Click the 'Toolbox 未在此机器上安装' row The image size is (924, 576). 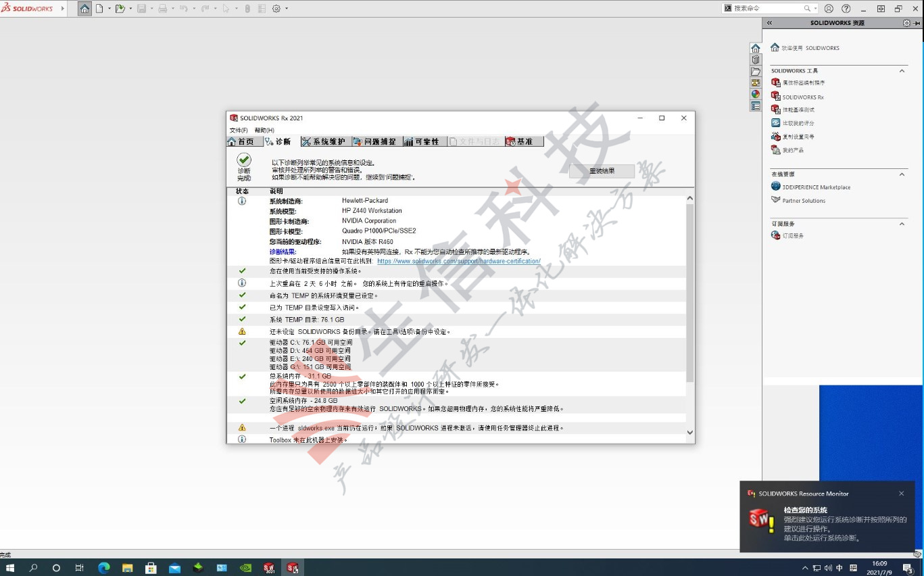[x=456, y=439]
